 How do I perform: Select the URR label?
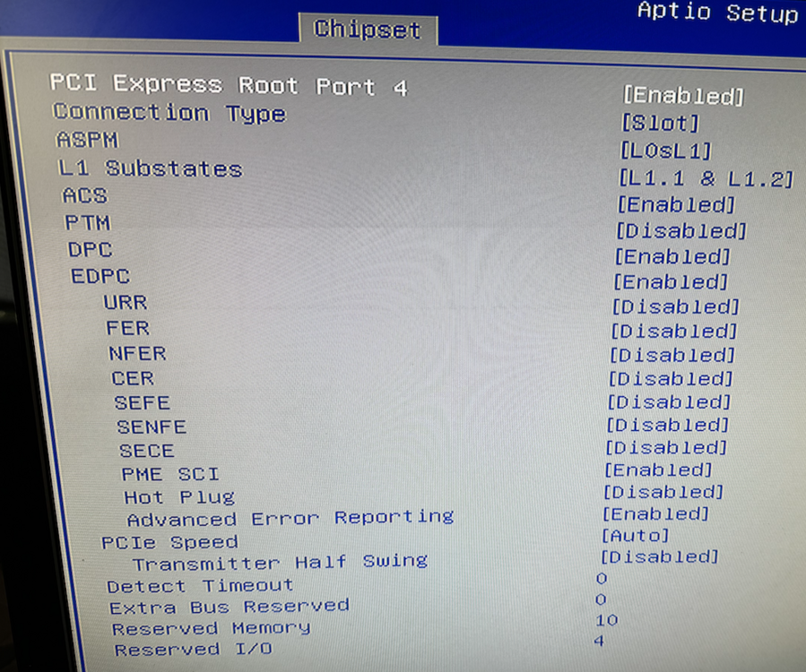(126, 302)
